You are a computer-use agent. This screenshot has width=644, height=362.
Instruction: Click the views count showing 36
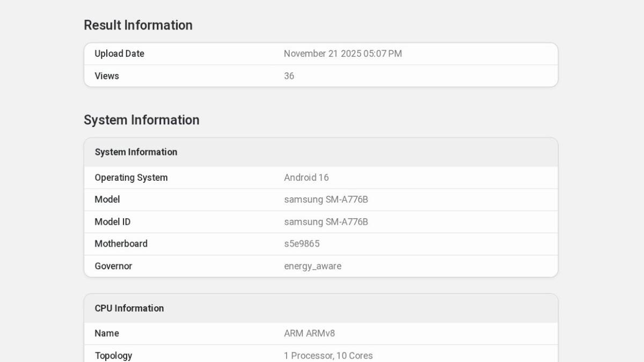[289, 76]
